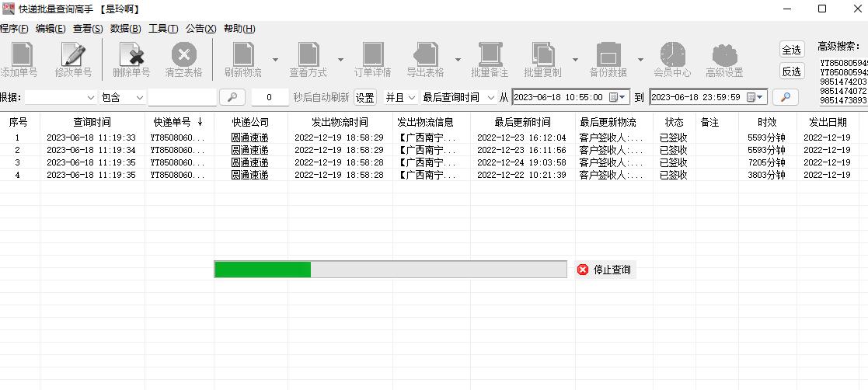Open 高级设置 from the toolbar
868x390 pixels.
tap(724, 54)
